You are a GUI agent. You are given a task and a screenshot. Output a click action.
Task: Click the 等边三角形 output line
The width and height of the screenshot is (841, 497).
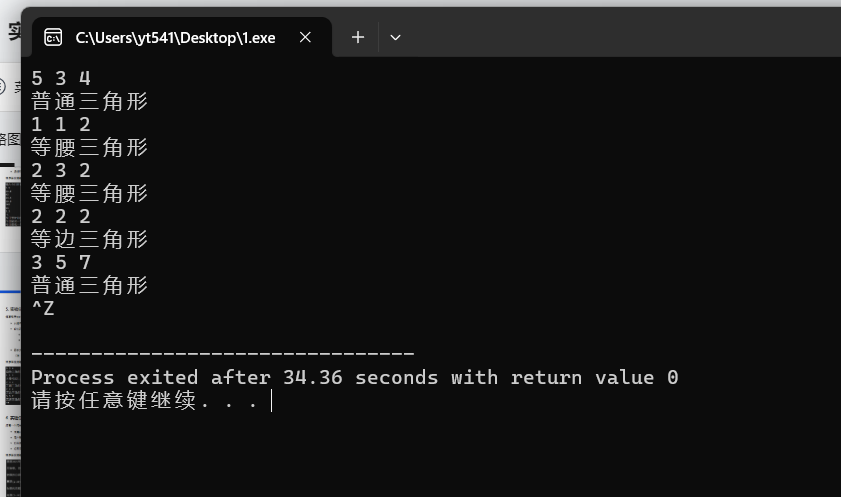[x=89, y=239]
